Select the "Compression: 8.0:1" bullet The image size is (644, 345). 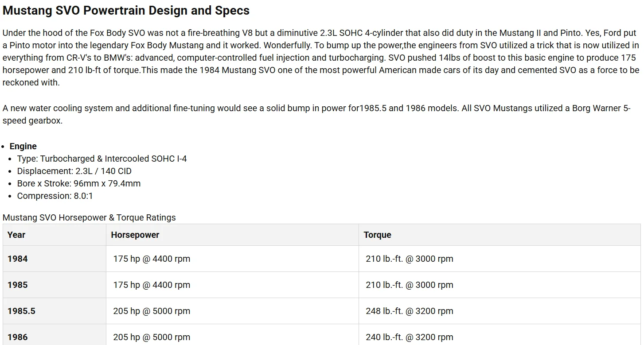[x=55, y=196]
